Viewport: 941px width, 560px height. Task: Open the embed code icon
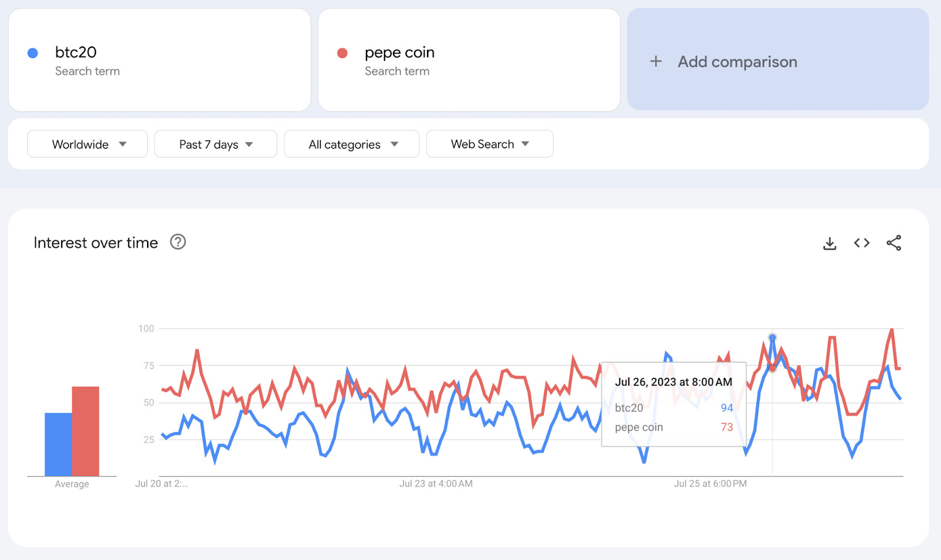(x=862, y=243)
